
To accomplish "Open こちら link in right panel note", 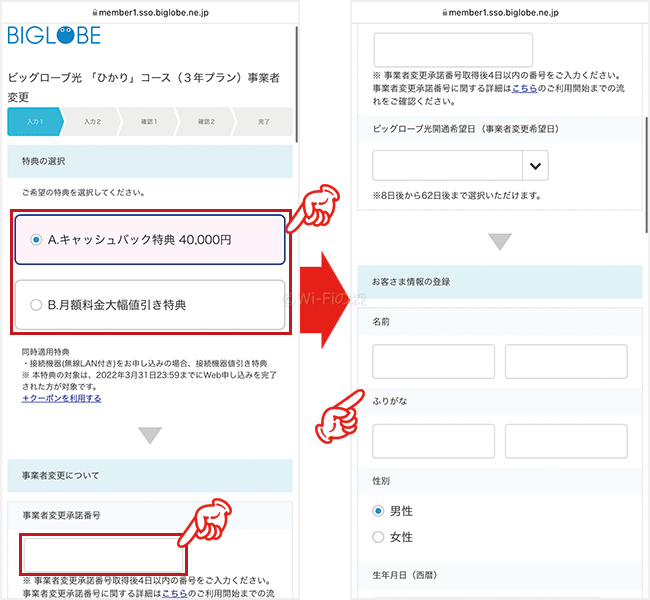I will point(524,88).
